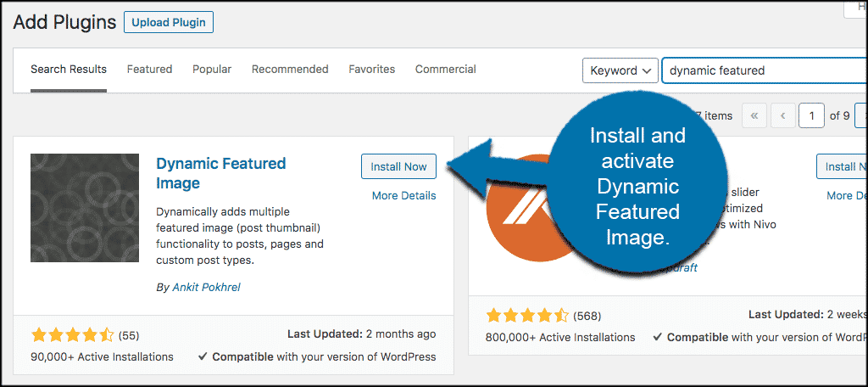Screen dimensions: 868x387
Task: Click 'Last Updated: 2 months ago' text
Action: [x=361, y=334]
